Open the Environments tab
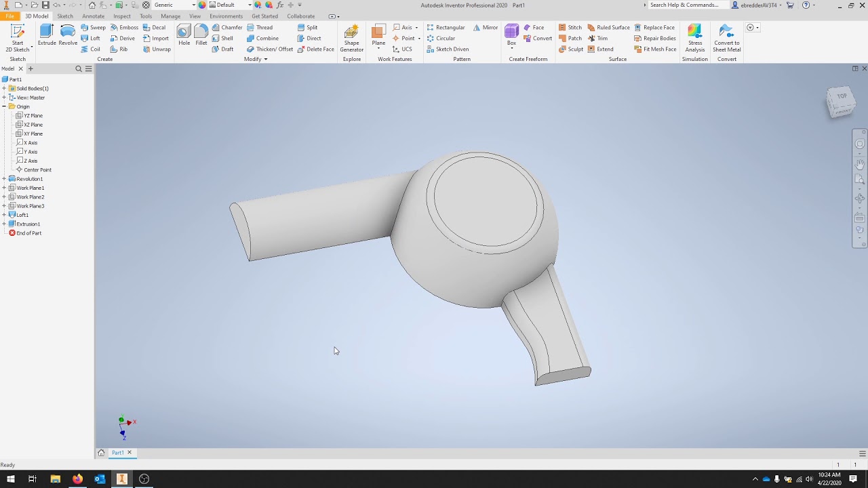Viewport: 868px width, 488px height. tap(226, 16)
